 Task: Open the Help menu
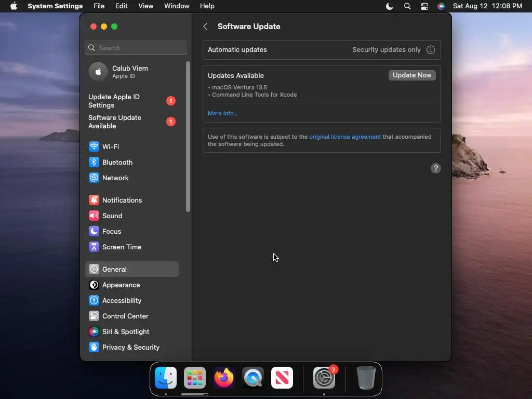(207, 6)
